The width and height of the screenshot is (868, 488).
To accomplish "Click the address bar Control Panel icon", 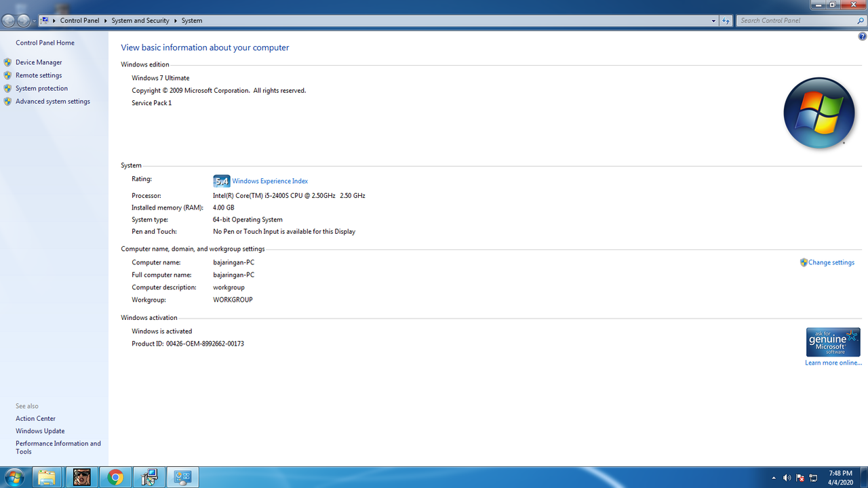I will [45, 20].
